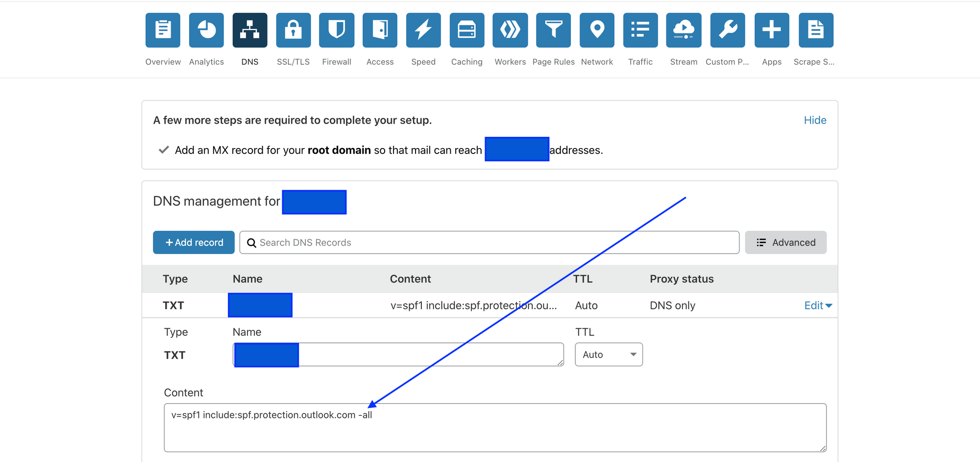This screenshot has height=462, width=980.
Task: Hide the setup steps notice
Action: pyautogui.click(x=815, y=120)
